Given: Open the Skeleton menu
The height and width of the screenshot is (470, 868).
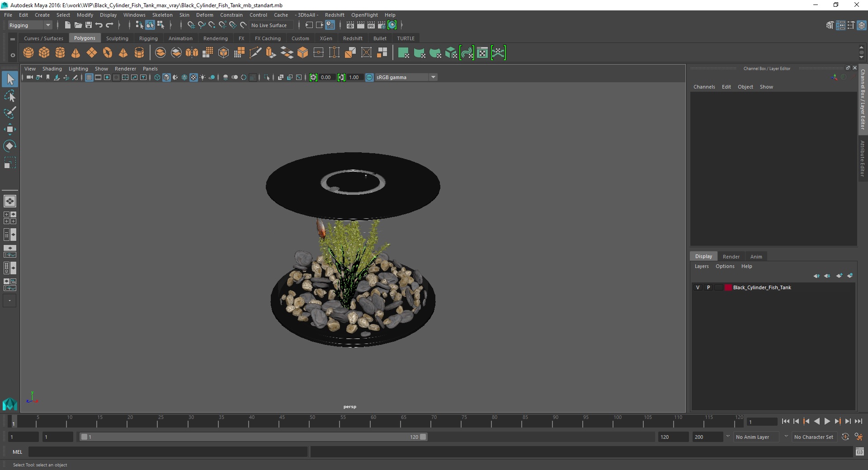Looking at the screenshot, I should [162, 15].
